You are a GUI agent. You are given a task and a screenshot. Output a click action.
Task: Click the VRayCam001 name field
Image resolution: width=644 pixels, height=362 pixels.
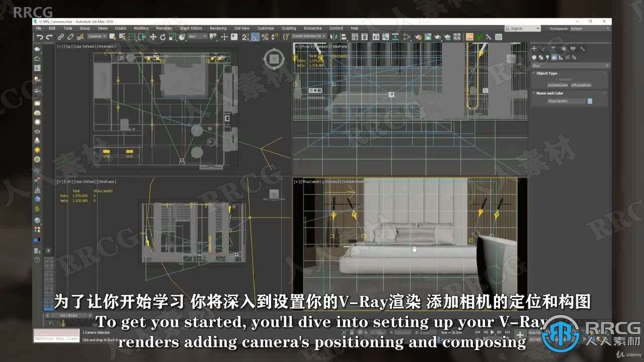coord(567,101)
